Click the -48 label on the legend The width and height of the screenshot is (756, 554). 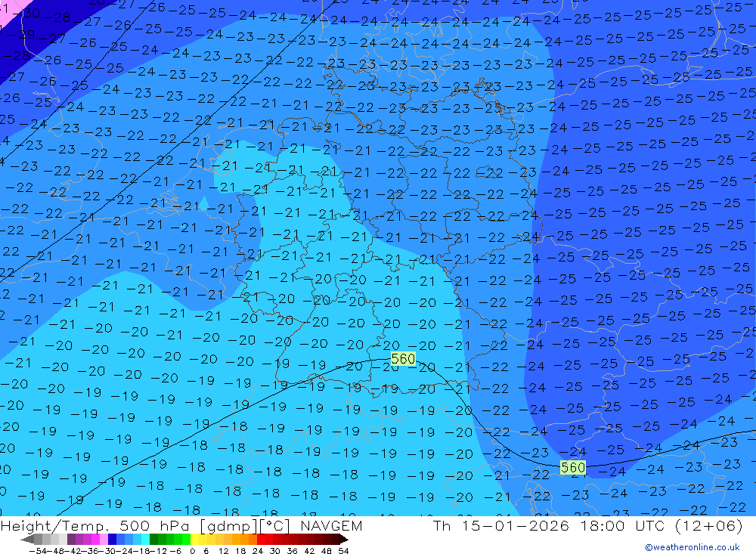pos(56,551)
